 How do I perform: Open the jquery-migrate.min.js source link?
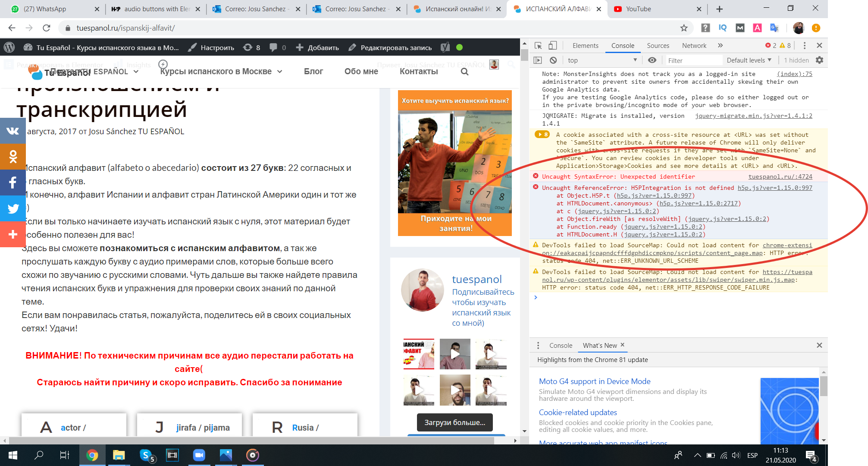(x=753, y=116)
